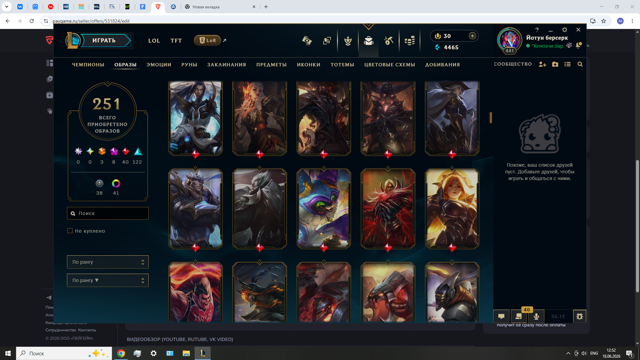Screen dimensions: 640x360
Task: Open the TFT mode link
Action: click(x=176, y=40)
